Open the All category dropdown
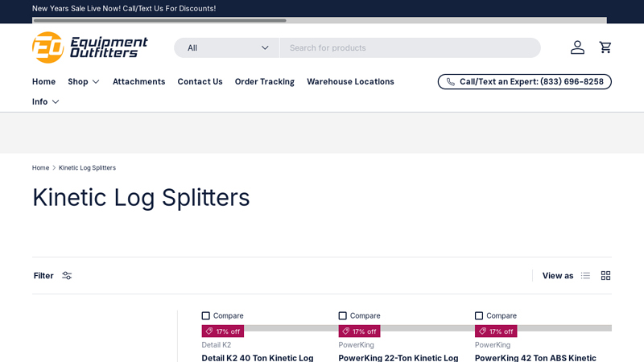Screen dimensions: 644x362 227,48
